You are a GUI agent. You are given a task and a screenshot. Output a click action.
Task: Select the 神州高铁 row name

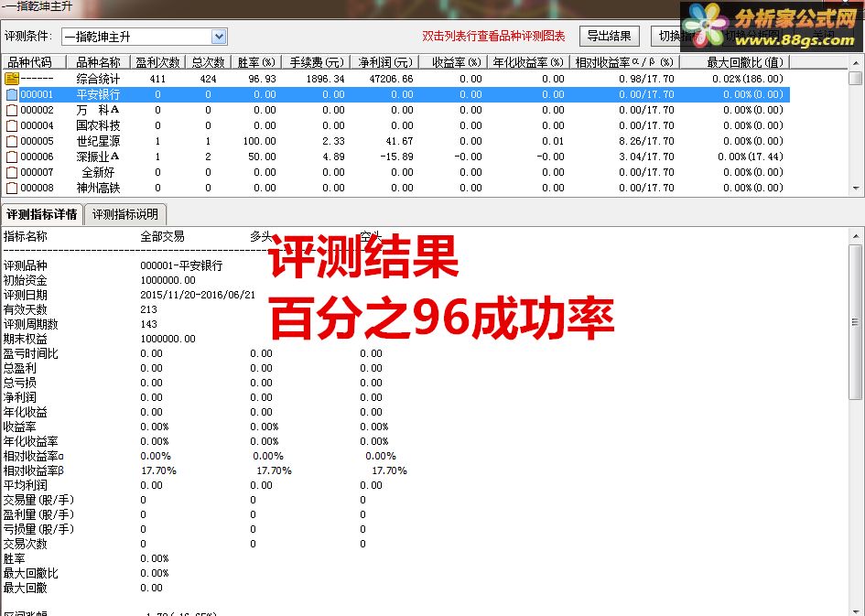98,188
